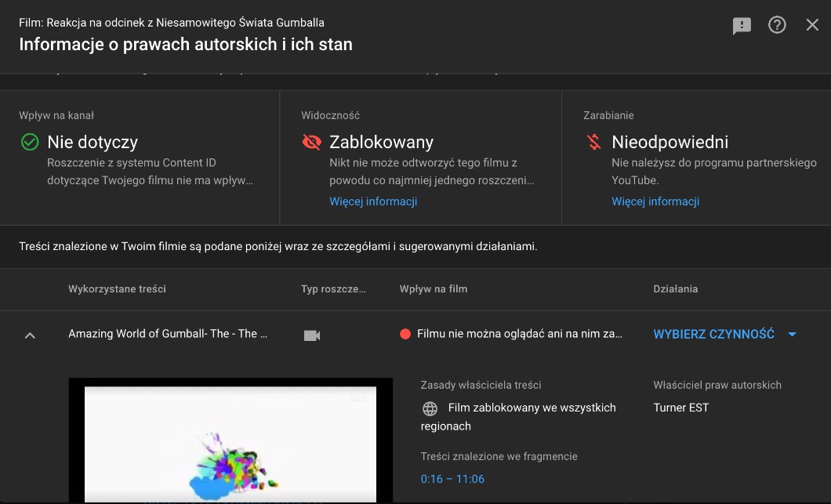Select the Amazing World of Gumball claim title
This screenshot has height=504, width=831.
168,334
